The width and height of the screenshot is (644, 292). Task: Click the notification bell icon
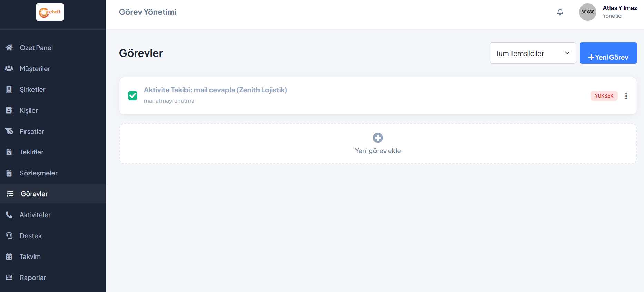[x=560, y=12]
